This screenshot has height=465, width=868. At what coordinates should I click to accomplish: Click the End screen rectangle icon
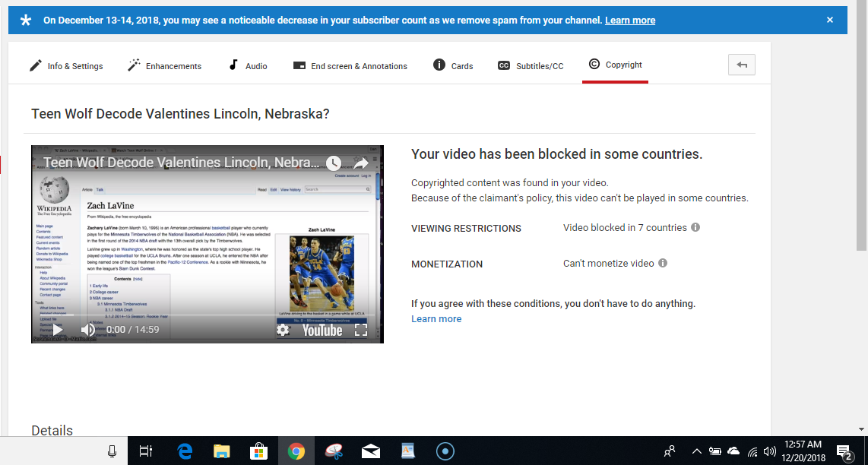[x=299, y=66]
